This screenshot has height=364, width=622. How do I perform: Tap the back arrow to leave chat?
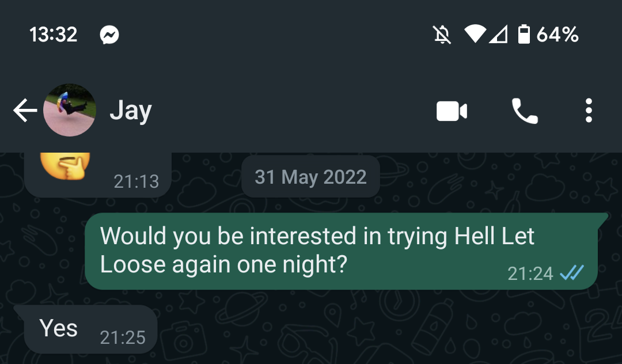(x=25, y=110)
